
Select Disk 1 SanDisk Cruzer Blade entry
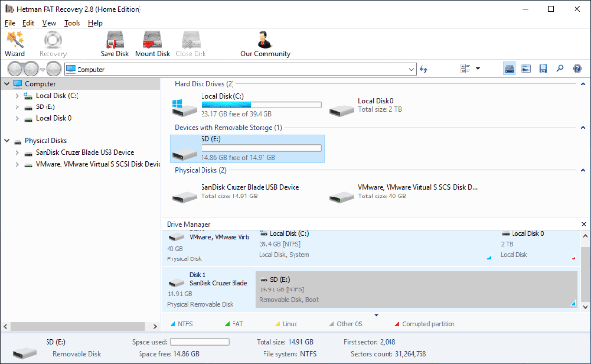[208, 289]
